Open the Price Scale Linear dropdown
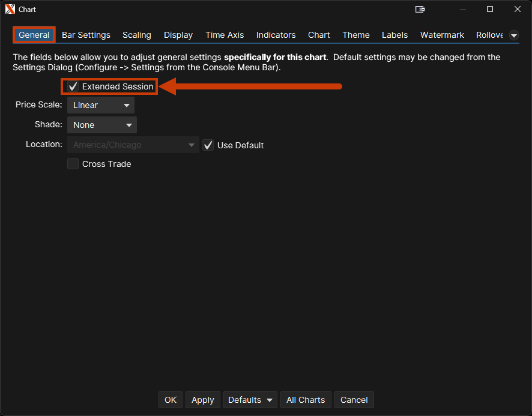The image size is (532, 416). 101,105
